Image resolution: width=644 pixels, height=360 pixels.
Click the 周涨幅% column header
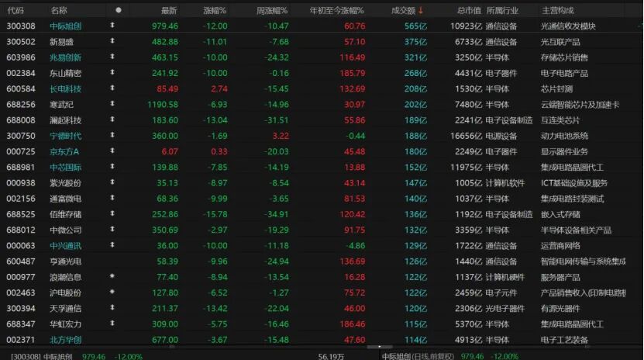point(272,11)
